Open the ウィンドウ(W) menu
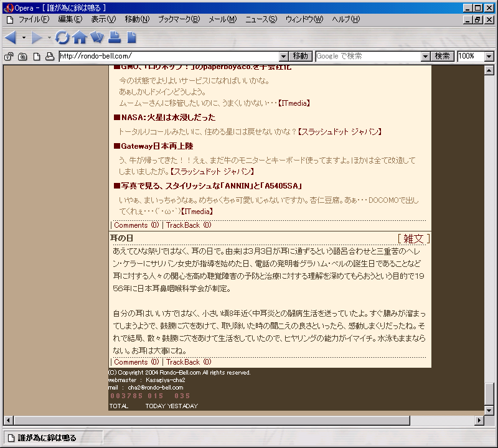The image size is (498, 448). tap(304, 19)
